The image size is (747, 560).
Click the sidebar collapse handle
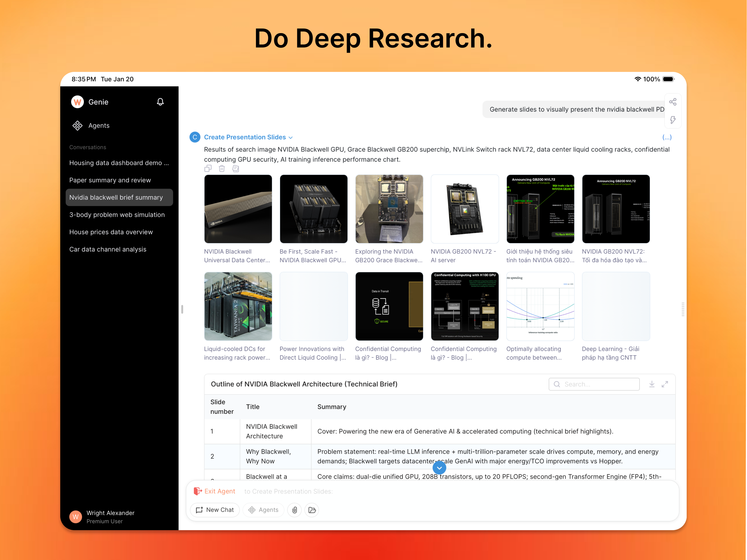182,309
